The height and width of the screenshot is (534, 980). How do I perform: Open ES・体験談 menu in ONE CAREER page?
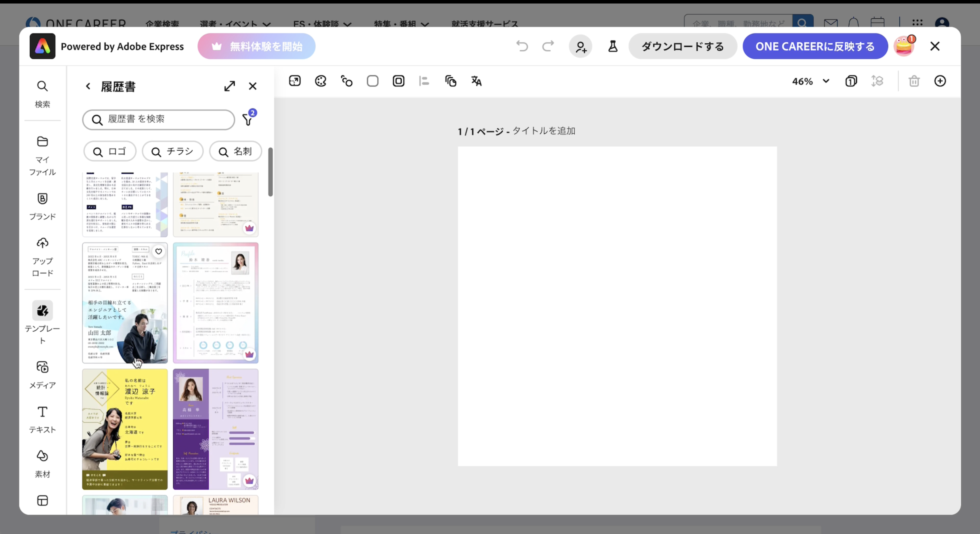[x=322, y=24]
